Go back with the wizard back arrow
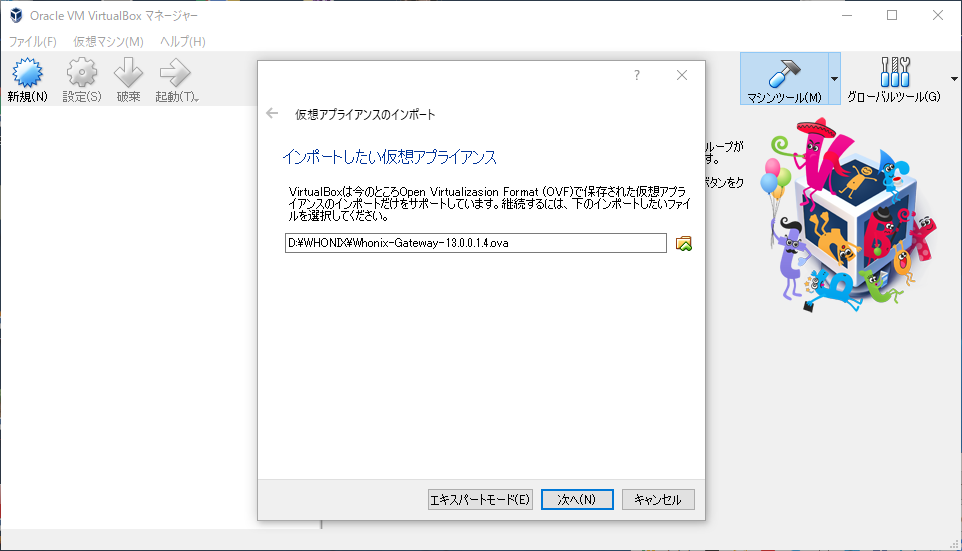This screenshot has width=962, height=551. coord(272,114)
